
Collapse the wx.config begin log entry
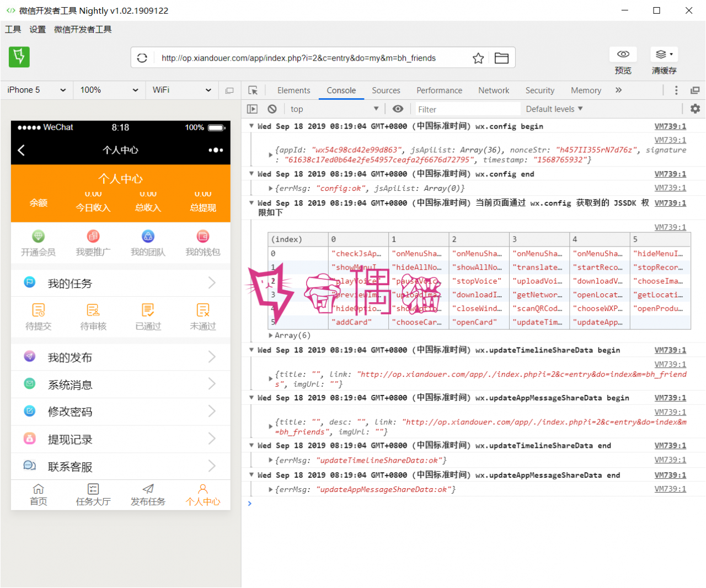point(252,126)
